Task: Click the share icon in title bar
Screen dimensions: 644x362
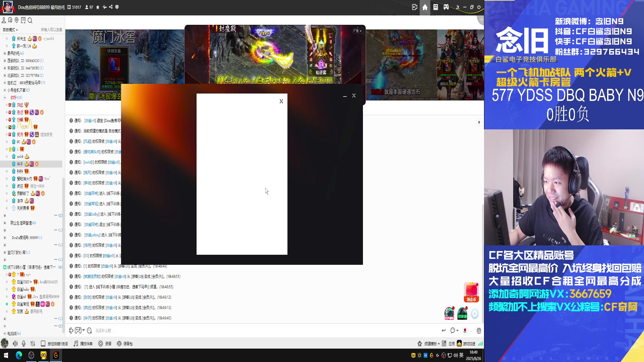Action: pyautogui.click(x=111, y=7)
